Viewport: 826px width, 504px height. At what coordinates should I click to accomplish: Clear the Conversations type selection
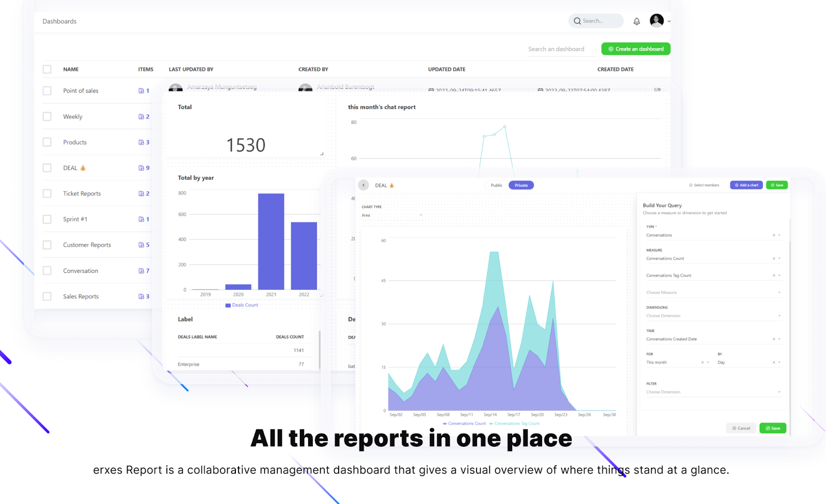click(774, 235)
